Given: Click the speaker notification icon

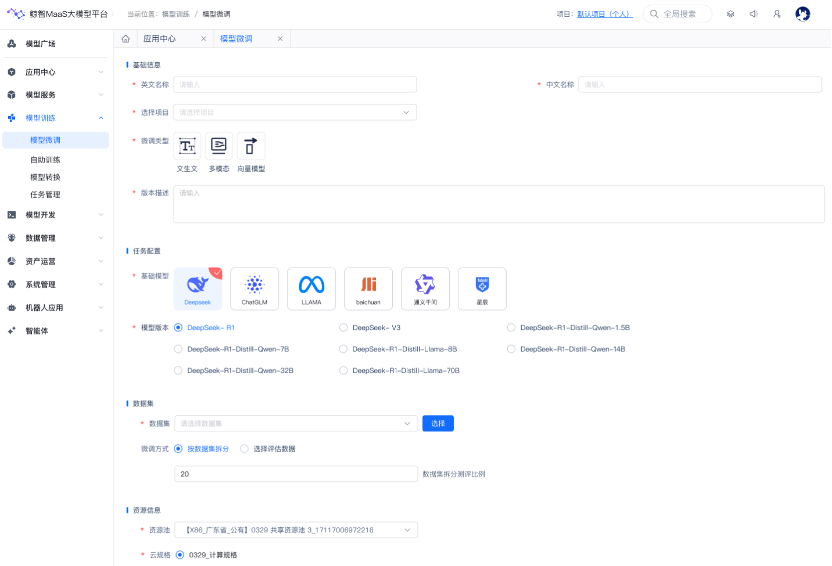Looking at the screenshot, I should (753, 14).
